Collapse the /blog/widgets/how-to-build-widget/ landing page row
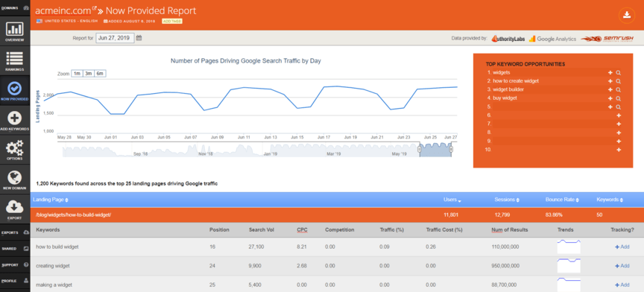Screen dimensions: 644x292 [x=337, y=215]
